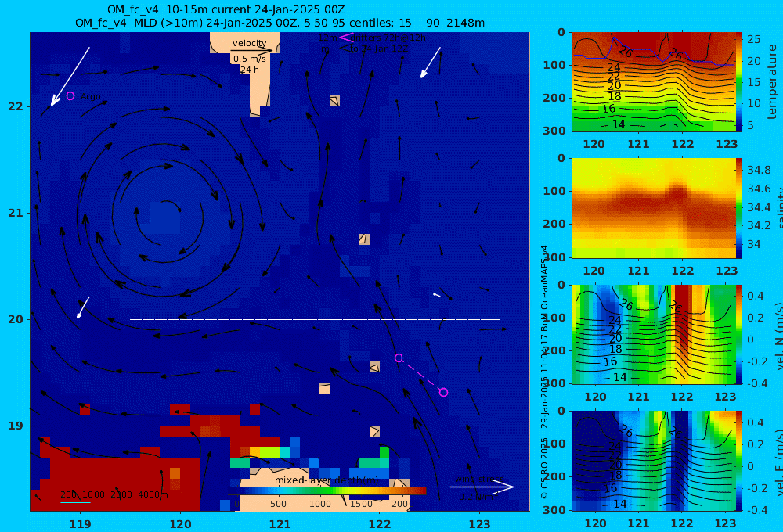
Task: Click the vel. E colorbar
Action: pos(739,461)
